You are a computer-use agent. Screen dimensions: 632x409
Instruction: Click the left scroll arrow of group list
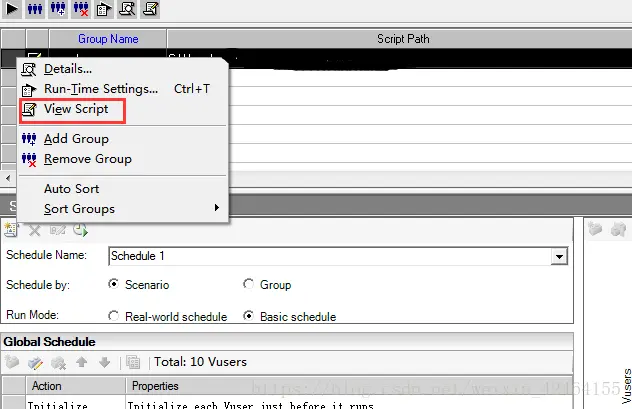[8, 178]
